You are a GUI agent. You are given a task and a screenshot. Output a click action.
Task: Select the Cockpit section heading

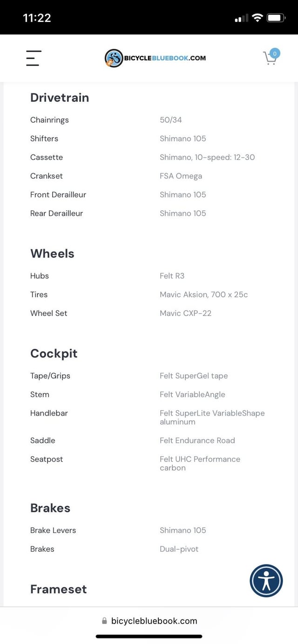(54, 353)
